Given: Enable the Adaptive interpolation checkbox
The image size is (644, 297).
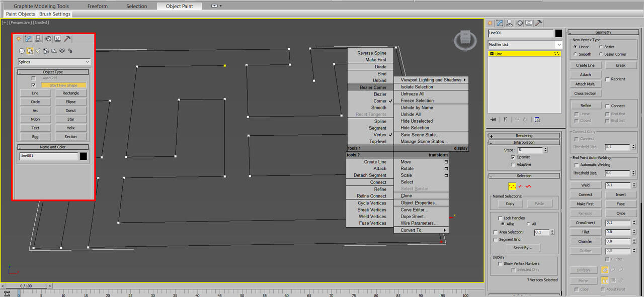Looking at the screenshot, I should click(x=513, y=164).
